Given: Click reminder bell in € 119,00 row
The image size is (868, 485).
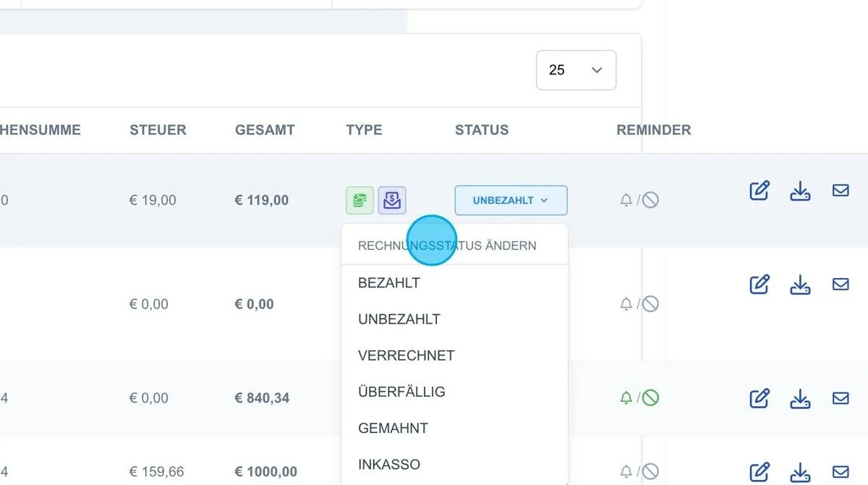Looking at the screenshot, I should [x=626, y=200].
